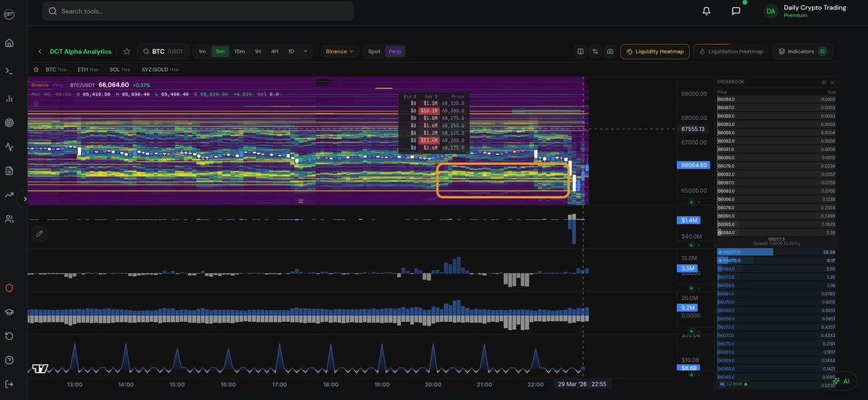Click the L2 Book label in orderbook
The width and height of the screenshot is (868, 400).
[736, 383]
